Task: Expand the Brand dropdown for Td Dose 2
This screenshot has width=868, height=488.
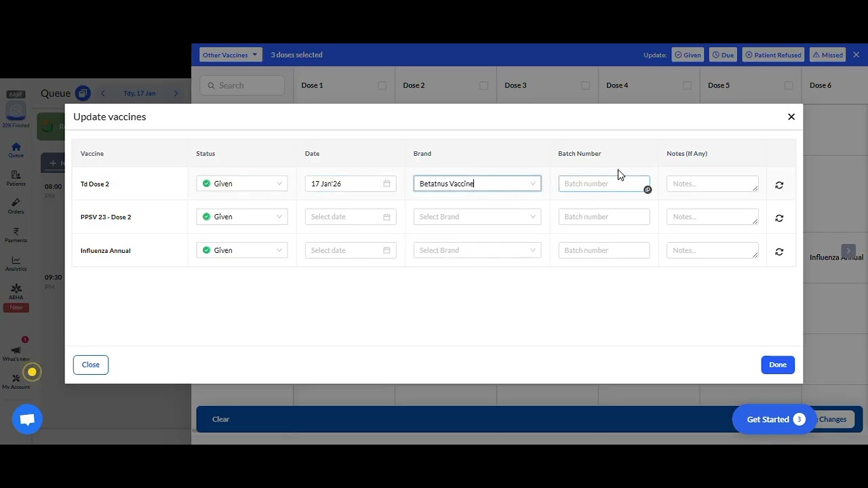Action: 477,184
